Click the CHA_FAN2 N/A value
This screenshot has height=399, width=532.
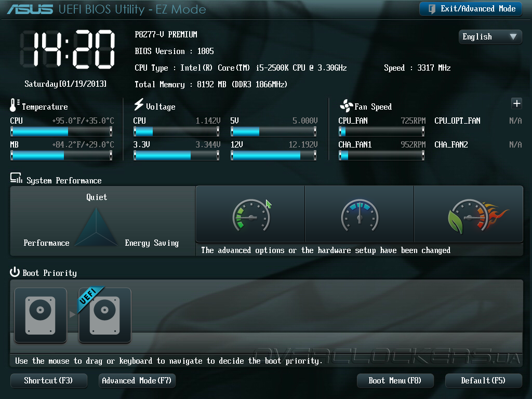pyautogui.click(x=515, y=145)
